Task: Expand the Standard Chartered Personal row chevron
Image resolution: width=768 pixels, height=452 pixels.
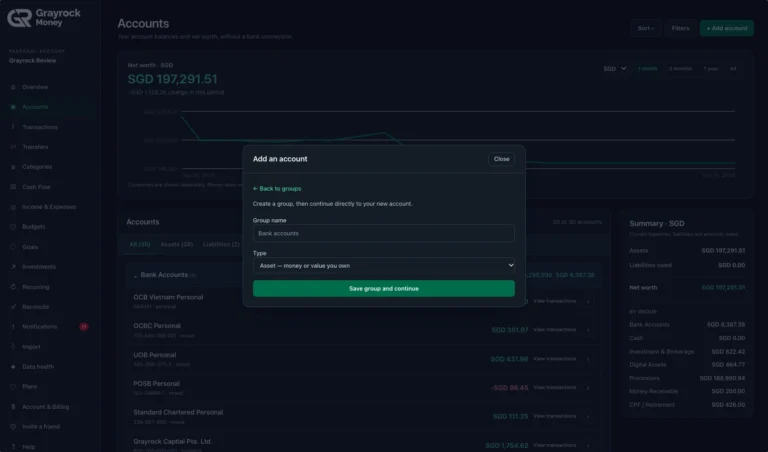Action: click(588, 417)
